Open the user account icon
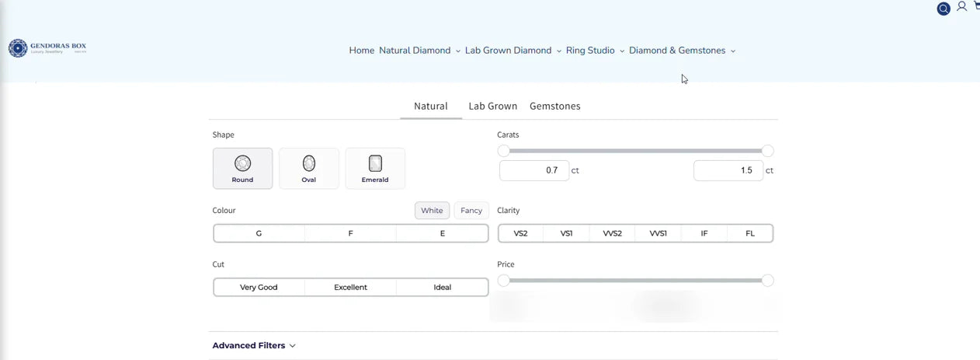This screenshot has width=980, height=360. point(961,6)
